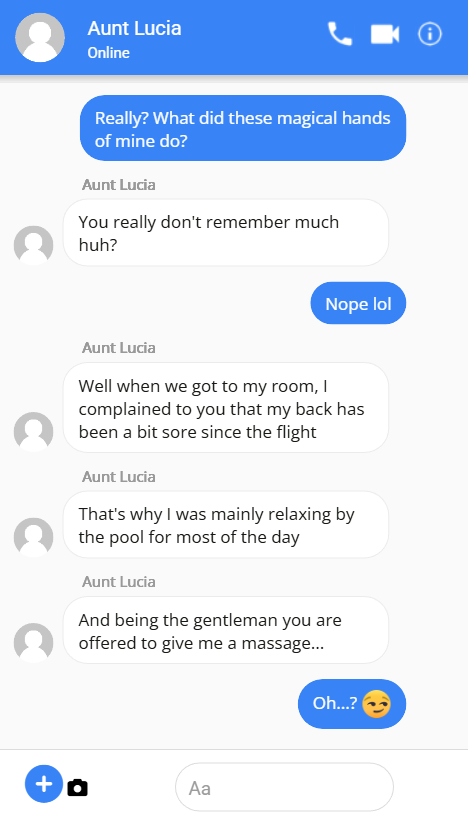Click avatar beside the massage message
This screenshot has width=468, height=823.
click(x=34, y=642)
